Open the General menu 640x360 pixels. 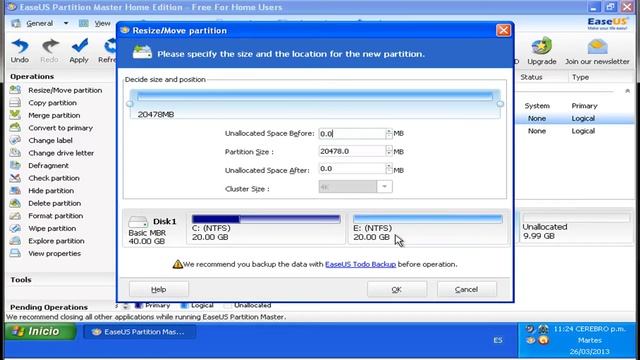point(40,24)
